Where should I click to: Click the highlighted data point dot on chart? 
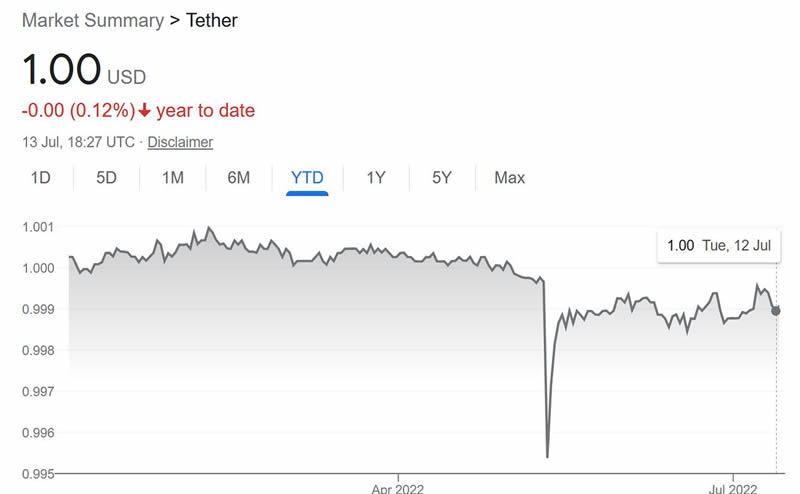click(x=776, y=311)
